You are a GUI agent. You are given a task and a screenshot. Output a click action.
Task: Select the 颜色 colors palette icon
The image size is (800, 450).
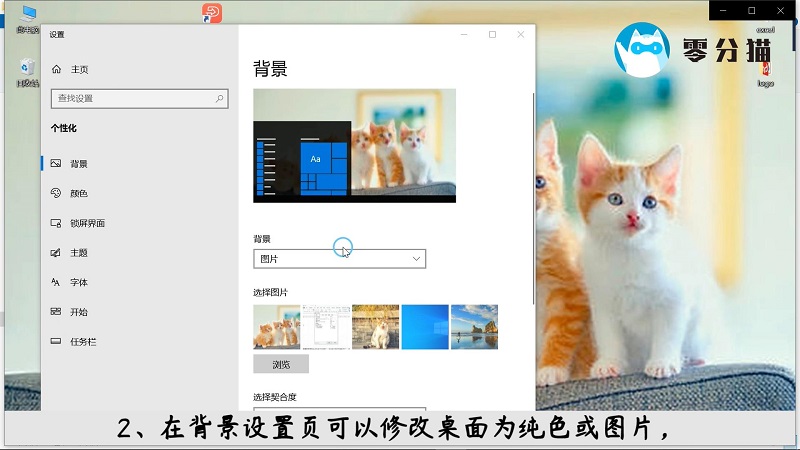tap(56, 193)
